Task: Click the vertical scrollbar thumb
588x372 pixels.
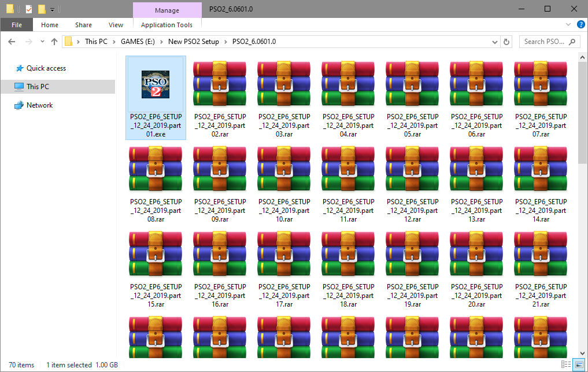Action: point(582,112)
